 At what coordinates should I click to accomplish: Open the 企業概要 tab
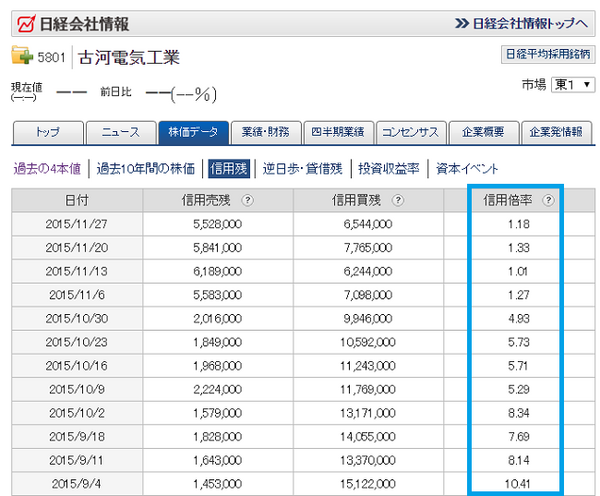(484, 132)
